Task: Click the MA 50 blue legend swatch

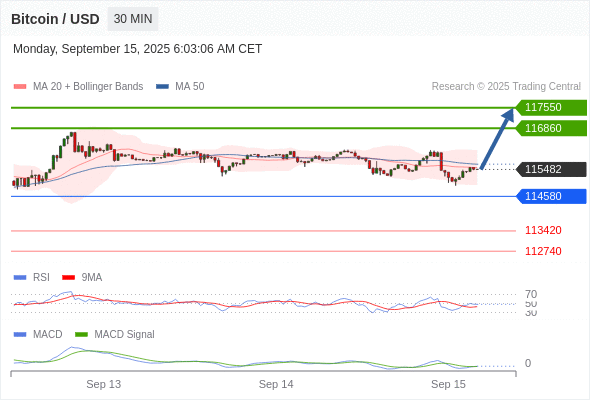Action: pos(162,87)
